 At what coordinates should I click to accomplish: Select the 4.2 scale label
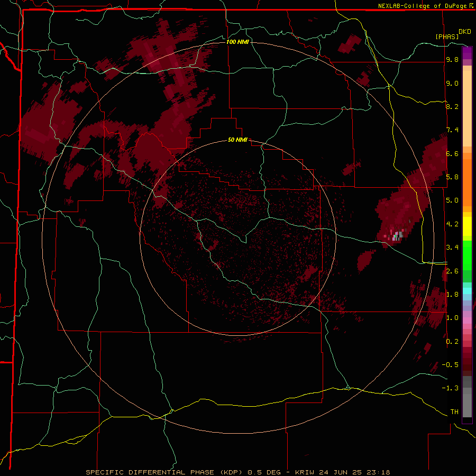click(x=452, y=224)
